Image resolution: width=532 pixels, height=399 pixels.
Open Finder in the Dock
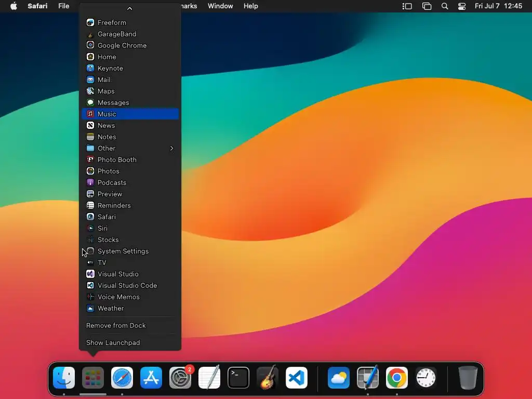(64, 378)
